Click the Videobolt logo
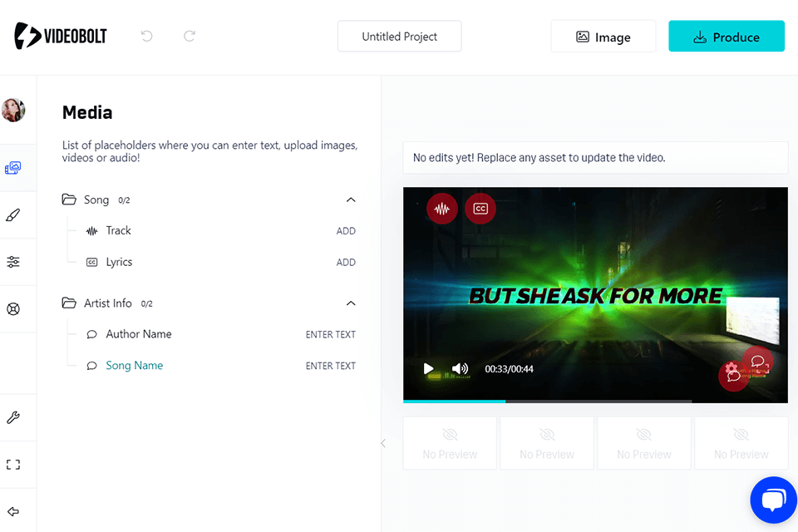This screenshot has height=532, width=798. pyautogui.click(x=61, y=36)
